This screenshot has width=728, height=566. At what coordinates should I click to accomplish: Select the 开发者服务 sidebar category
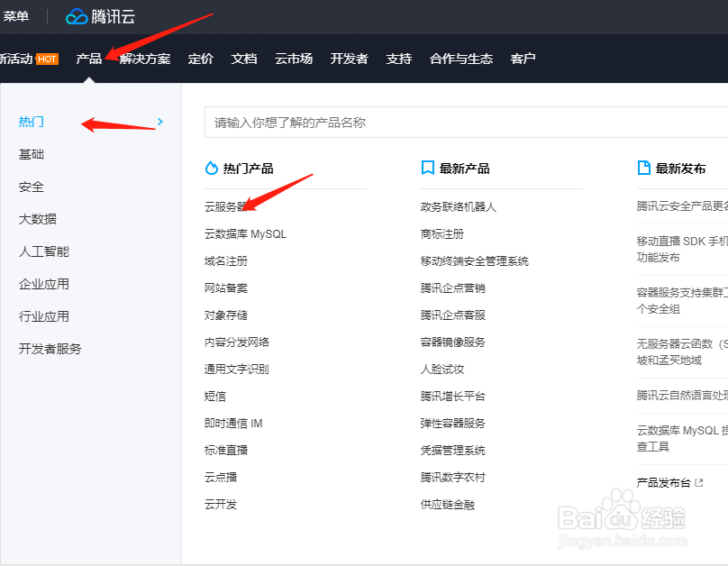pos(50,349)
